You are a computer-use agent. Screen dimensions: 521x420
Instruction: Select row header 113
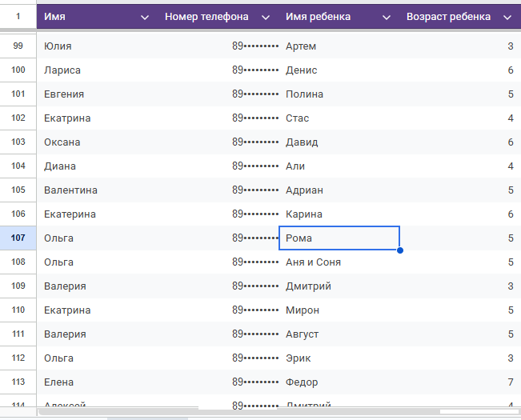(x=18, y=382)
